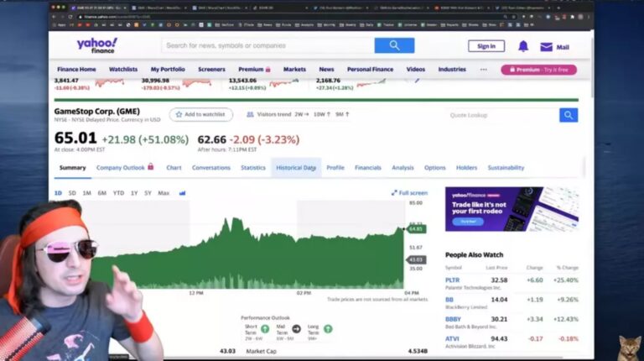Switch to the Historical Data tab
644x361 pixels.
[296, 168]
